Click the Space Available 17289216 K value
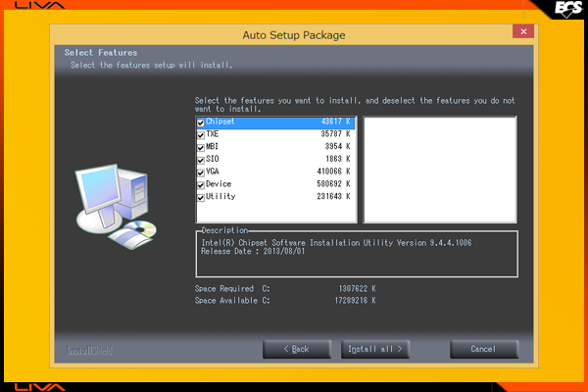Viewport: 588px width, 392px height. 355,301
